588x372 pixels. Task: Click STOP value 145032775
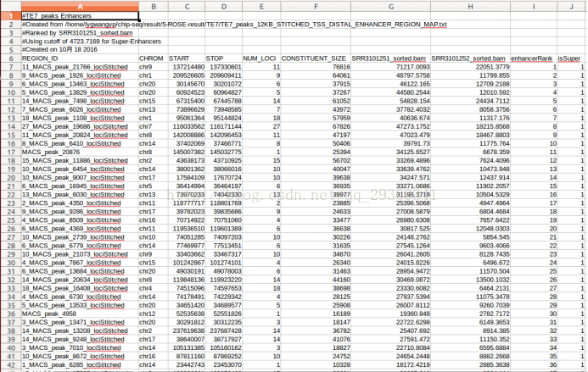coord(224,152)
